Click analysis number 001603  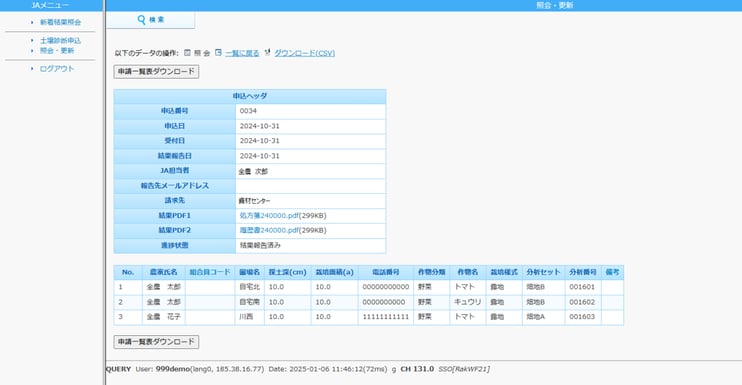click(x=582, y=317)
